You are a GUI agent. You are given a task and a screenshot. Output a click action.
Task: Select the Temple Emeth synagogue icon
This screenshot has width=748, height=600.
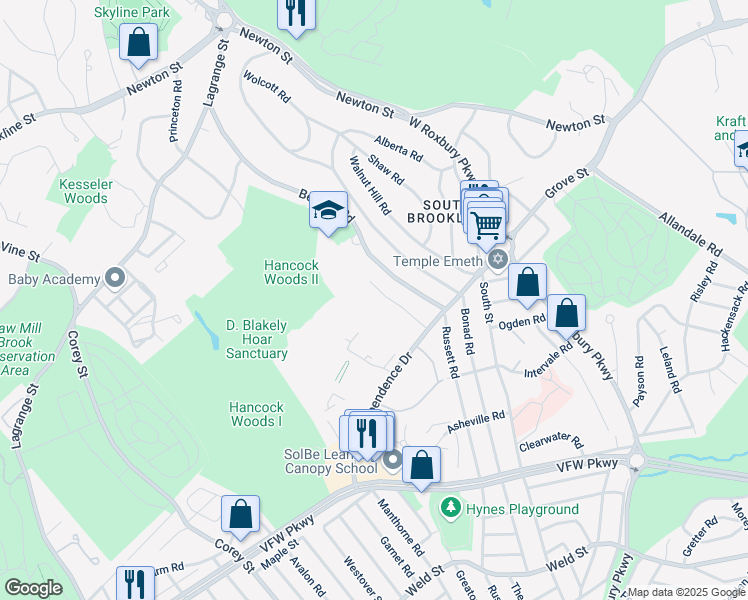pos(498,260)
